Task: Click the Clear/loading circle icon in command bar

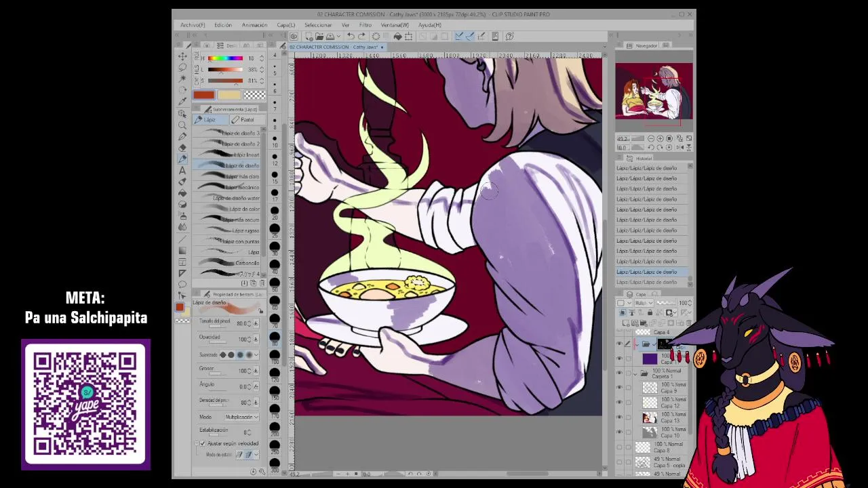Action: tap(376, 37)
